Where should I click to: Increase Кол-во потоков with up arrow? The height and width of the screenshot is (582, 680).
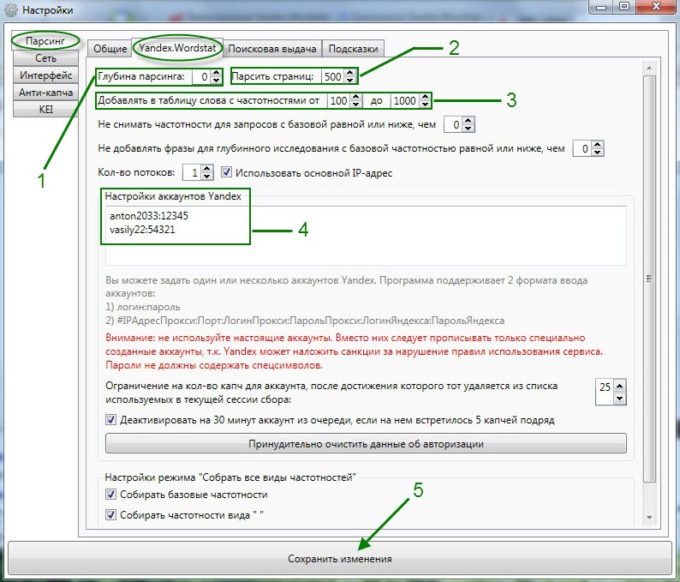207,170
